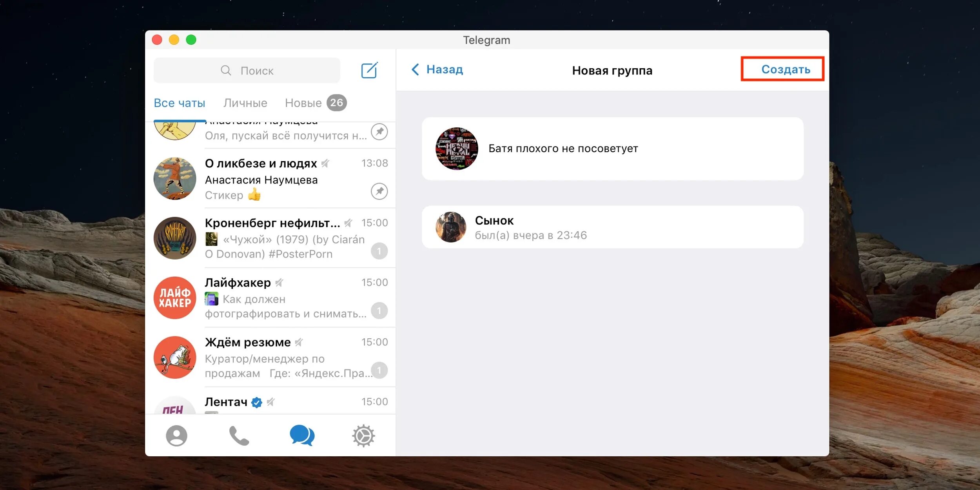
Task: Close Telegram window with red button
Action: coord(157,40)
